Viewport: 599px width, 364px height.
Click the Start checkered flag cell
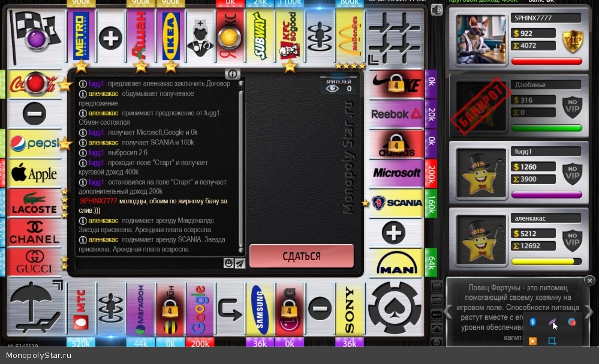click(36, 37)
